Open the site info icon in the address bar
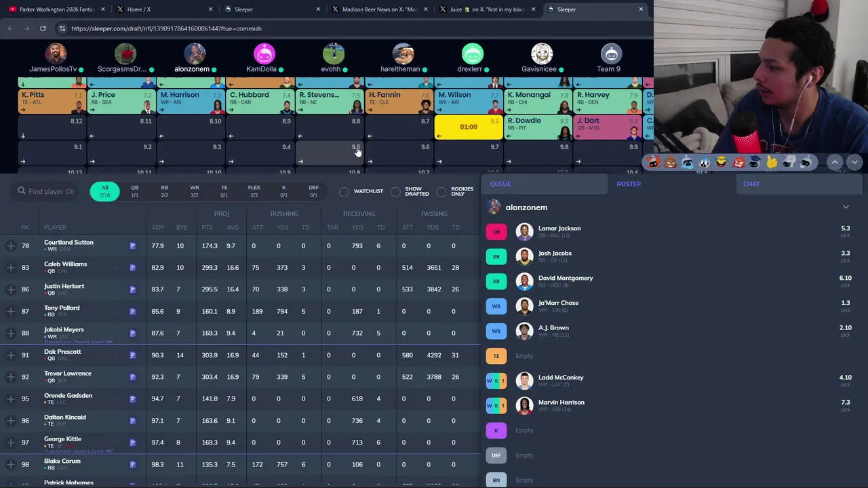This screenshot has height=488, width=868. tap(62, 28)
